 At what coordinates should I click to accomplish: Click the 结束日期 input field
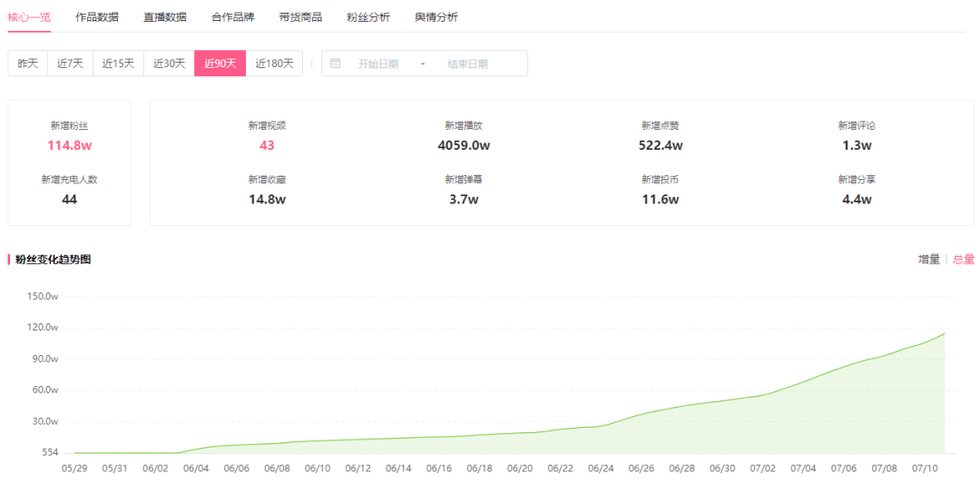[467, 64]
